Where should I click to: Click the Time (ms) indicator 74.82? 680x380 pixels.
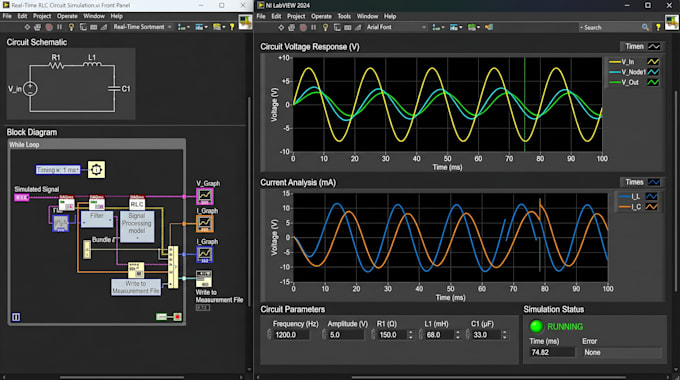pos(552,352)
